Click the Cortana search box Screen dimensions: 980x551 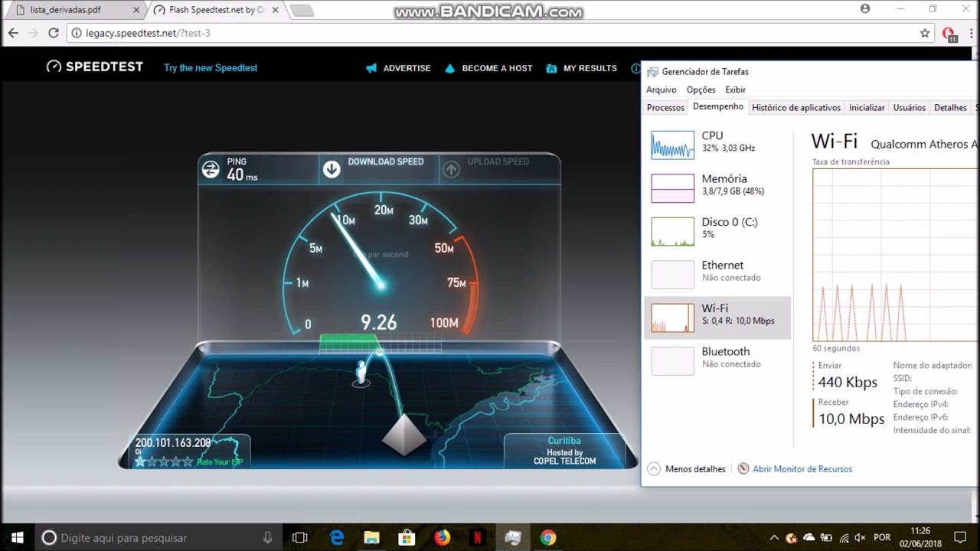pos(158,537)
